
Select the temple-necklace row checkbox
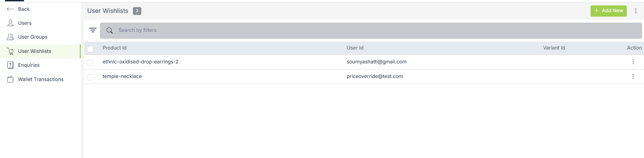(x=90, y=77)
